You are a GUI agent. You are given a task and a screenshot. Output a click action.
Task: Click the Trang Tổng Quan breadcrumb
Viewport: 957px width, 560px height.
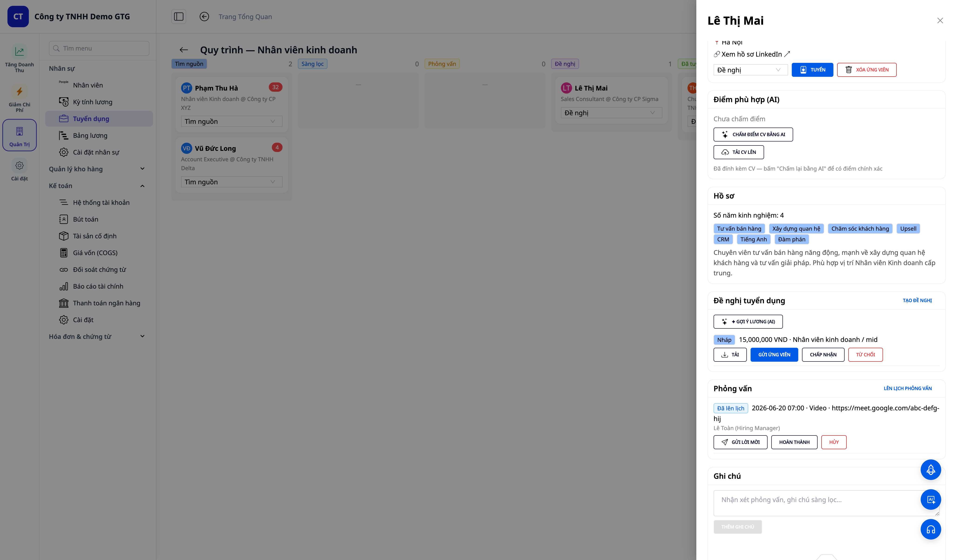(x=245, y=17)
